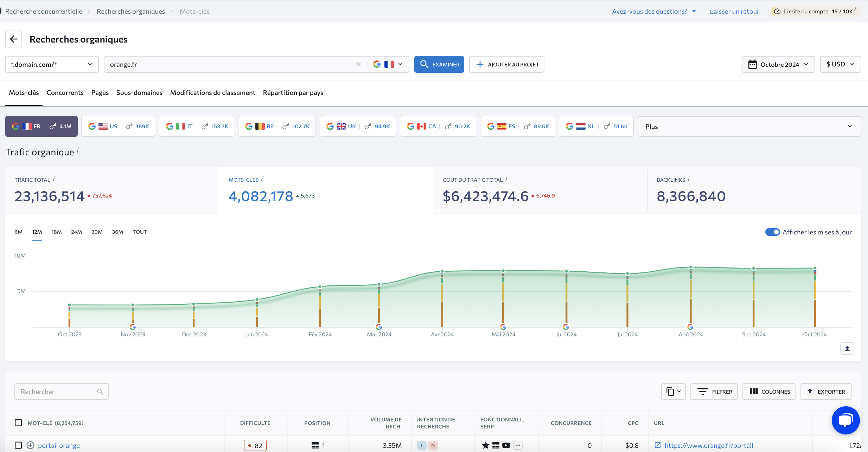Open the Sous-domaines tab
This screenshot has height=452, width=868.
(x=139, y=92)
